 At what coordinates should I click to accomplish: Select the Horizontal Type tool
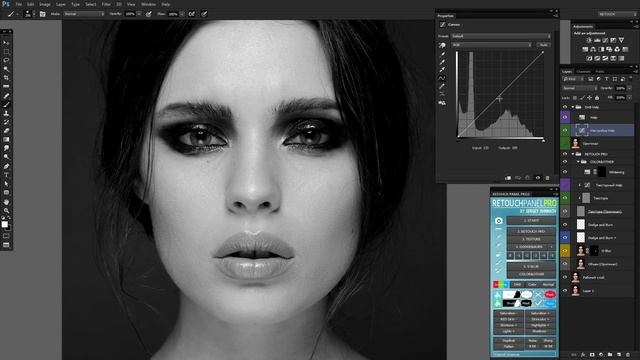tap(6, 174)
